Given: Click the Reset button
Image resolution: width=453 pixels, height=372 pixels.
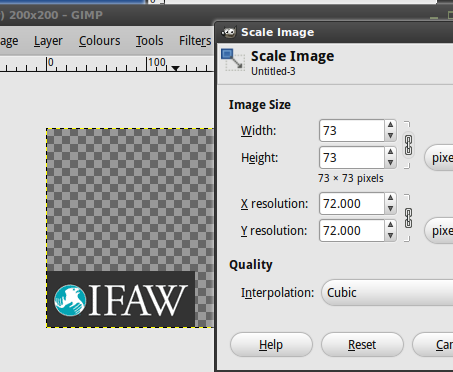Looking at the screenshot, I should pyautogui.click(x=362, y=345).
